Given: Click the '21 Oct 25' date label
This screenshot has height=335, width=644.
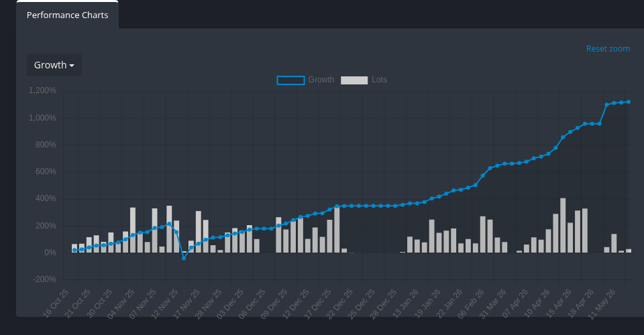Looking at the screenshot, I should [x=77, y=304].
